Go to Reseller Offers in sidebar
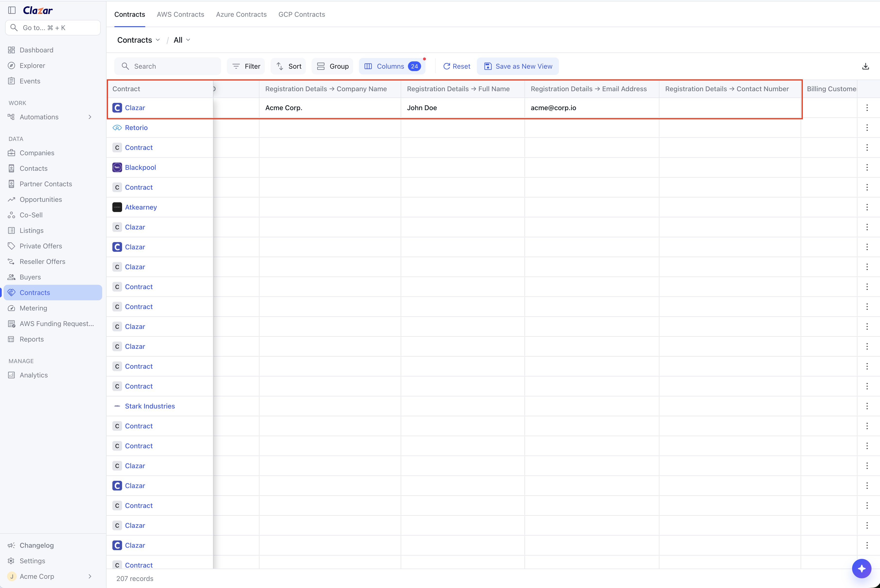880x588 pixels. (42, 262)
